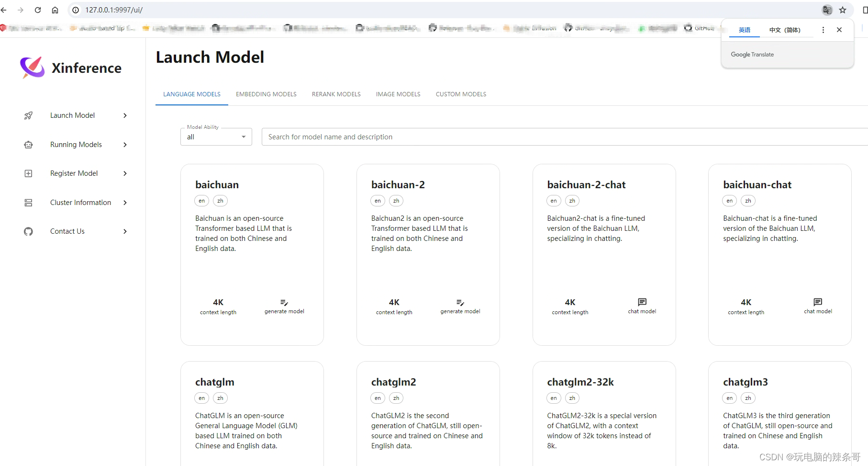Click '4K' context length on baichuan-2-chat card
The image size is (868, 466).
(x=570, y=302)
